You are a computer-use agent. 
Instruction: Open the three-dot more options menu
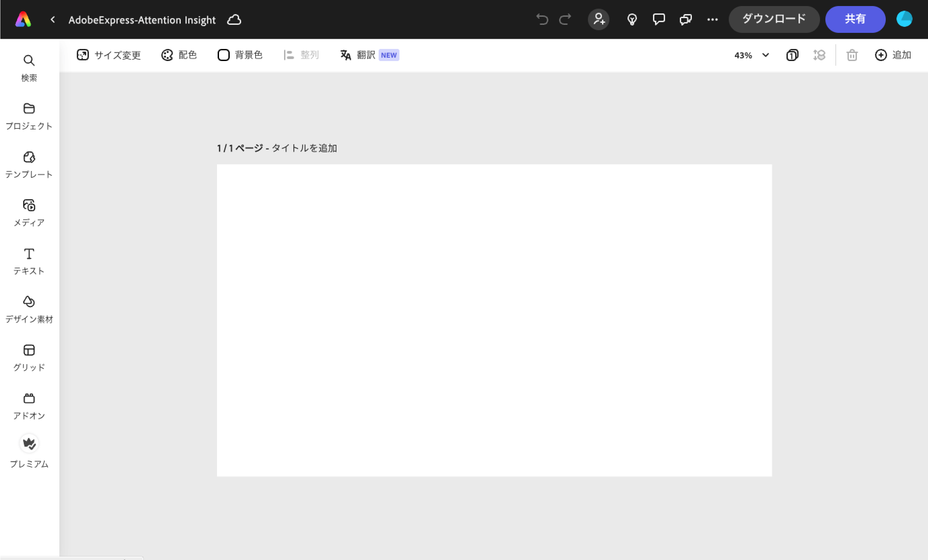pos(713,19)
